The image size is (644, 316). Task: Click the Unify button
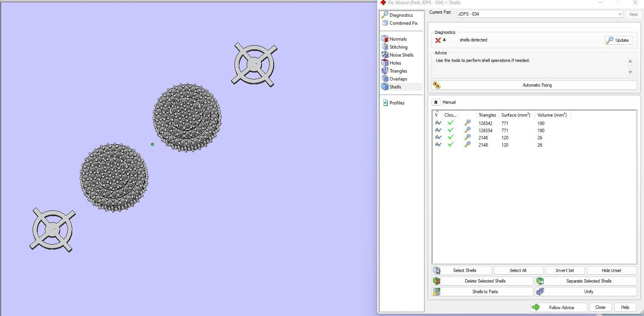586,292
